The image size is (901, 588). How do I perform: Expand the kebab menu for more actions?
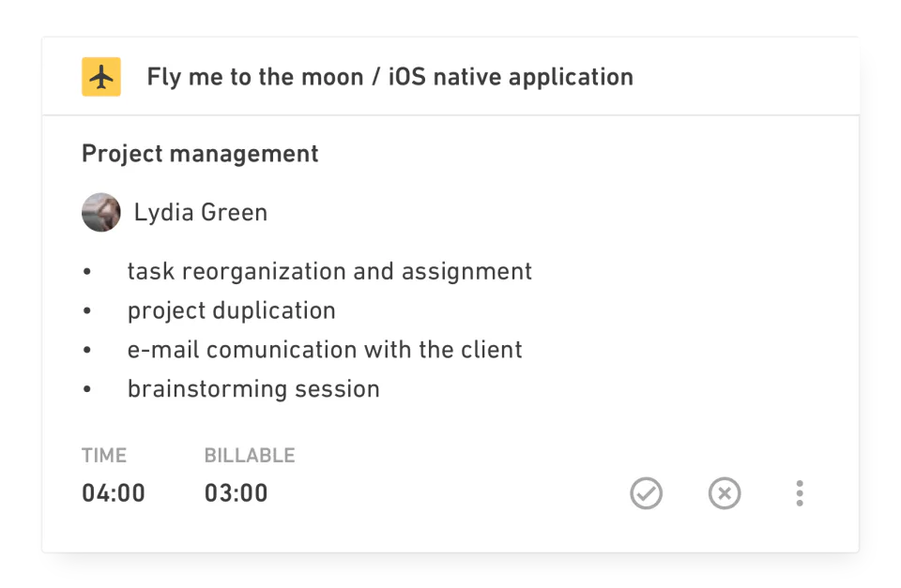(799, 492)
